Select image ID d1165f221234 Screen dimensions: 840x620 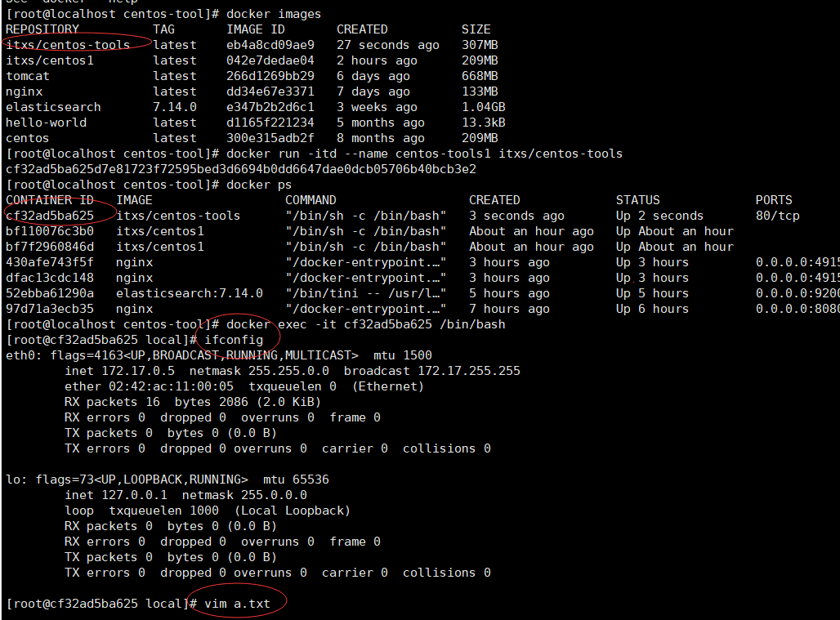pos(270,123)
